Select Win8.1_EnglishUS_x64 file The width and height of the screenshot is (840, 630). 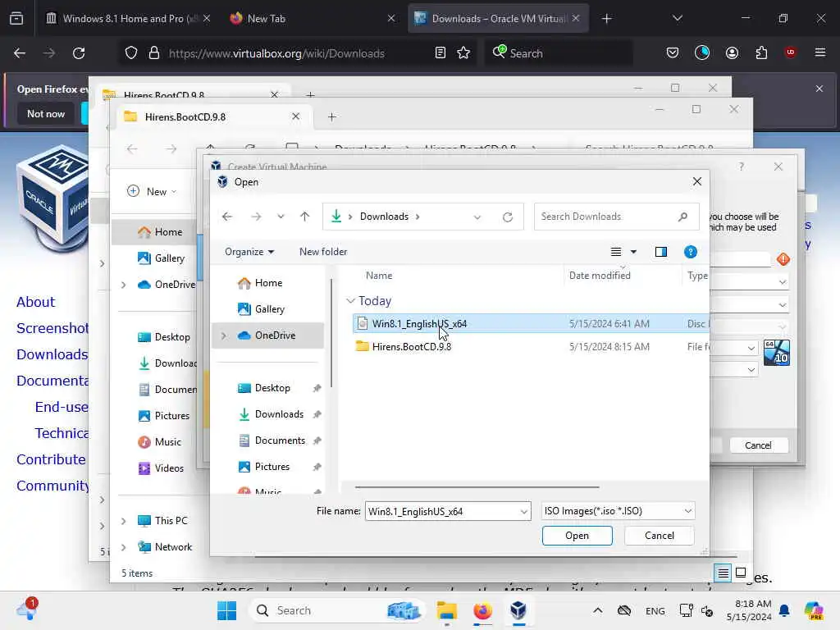531,323
